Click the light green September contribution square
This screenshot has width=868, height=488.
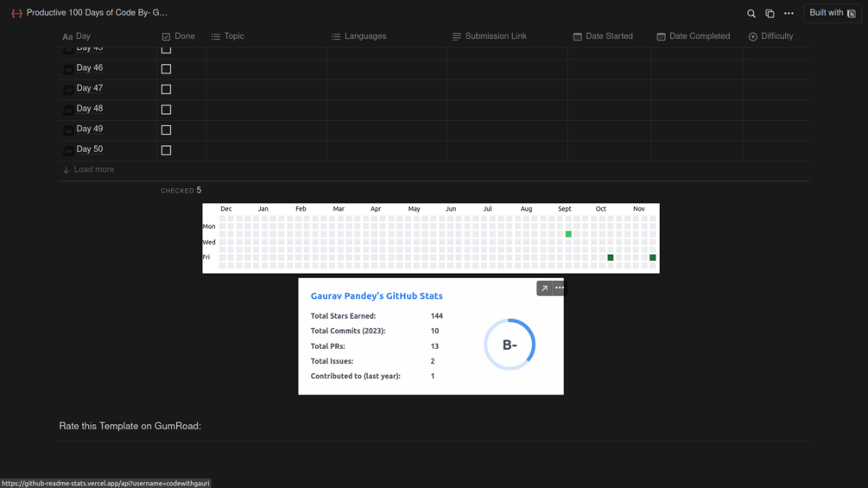click(x=568, y=234)
